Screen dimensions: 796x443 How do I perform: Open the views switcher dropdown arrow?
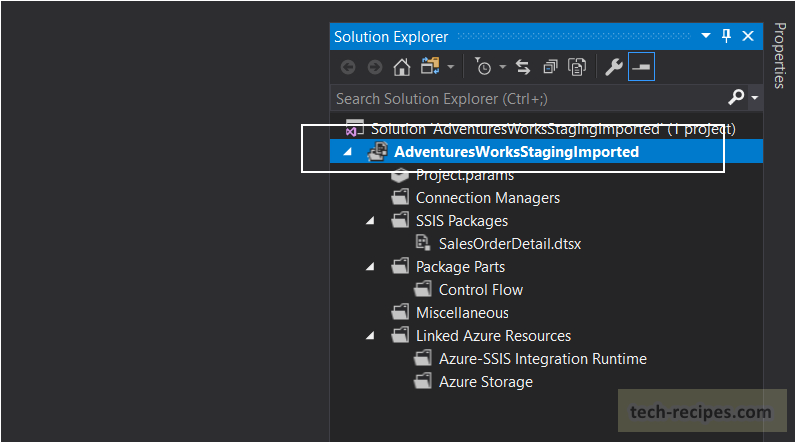click(450, 67)
